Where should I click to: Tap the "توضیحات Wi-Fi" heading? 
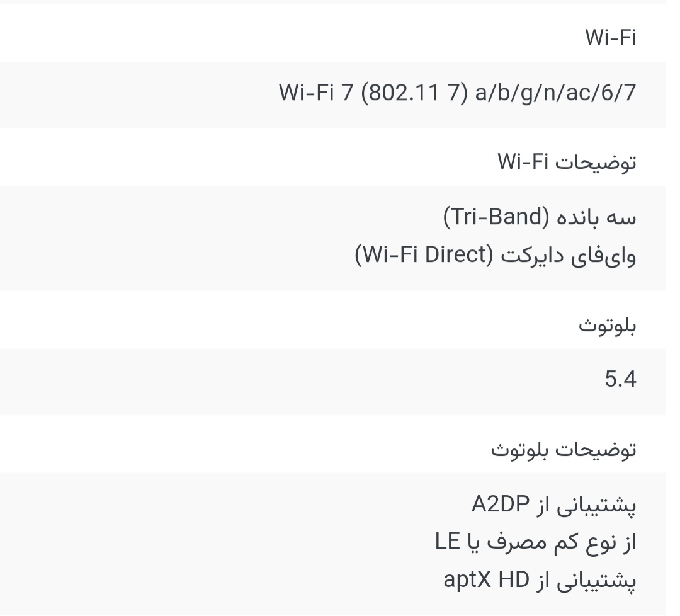[x=567, y=163]
